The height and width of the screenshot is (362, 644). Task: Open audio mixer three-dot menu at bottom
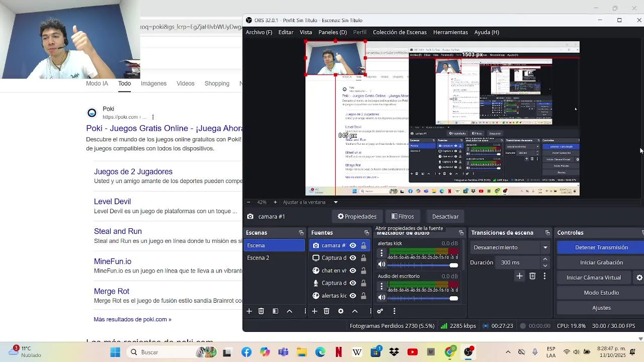(x=394, y=311)
